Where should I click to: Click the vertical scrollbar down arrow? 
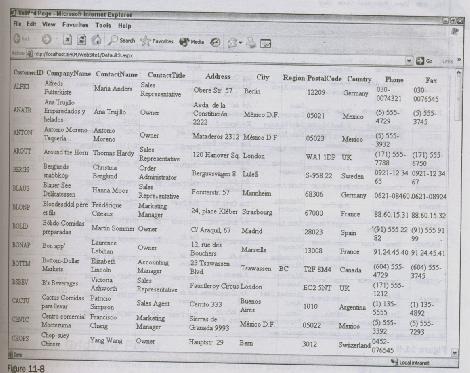click(455, 352)
